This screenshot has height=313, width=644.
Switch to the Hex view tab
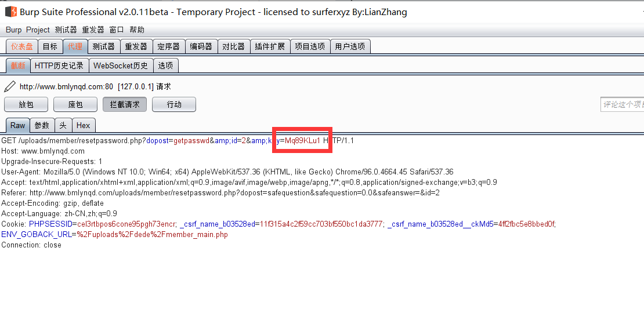click(84, 126)
